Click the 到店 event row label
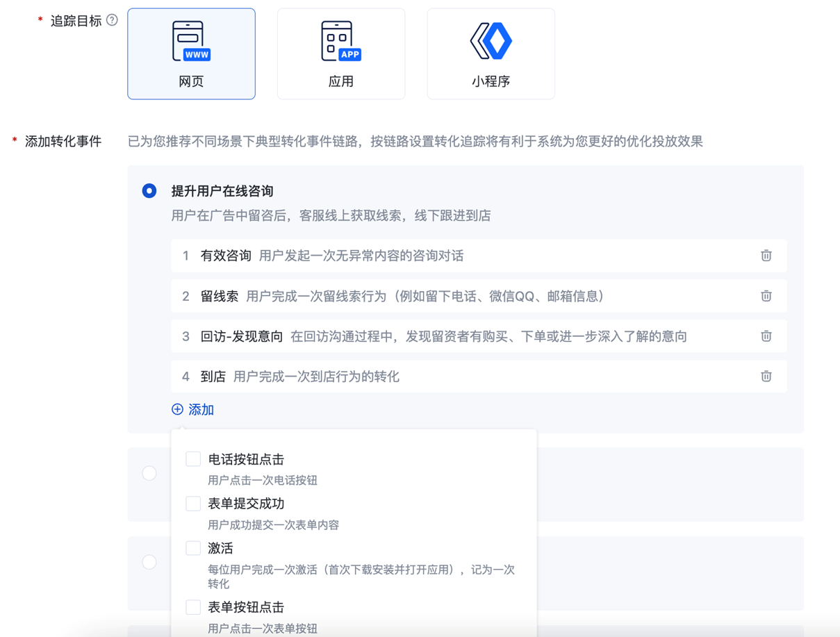This screenshot has height=637, width=840. (213, 377)
